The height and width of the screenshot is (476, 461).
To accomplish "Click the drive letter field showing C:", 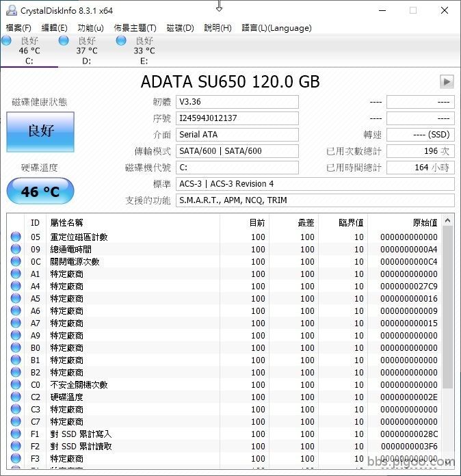I will 237,168.
